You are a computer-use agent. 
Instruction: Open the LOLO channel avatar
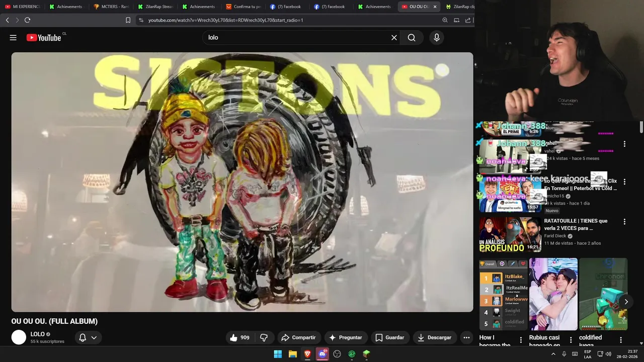(19, 337)
